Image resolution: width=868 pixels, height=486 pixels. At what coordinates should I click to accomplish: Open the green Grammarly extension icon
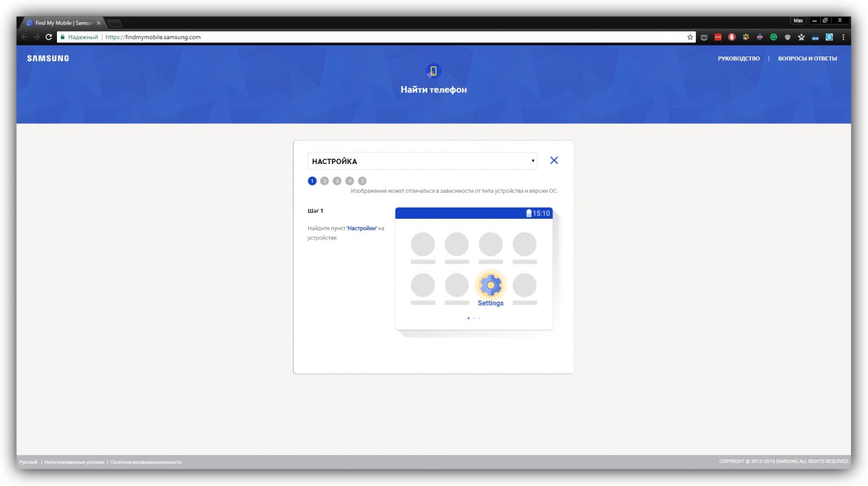774,37
